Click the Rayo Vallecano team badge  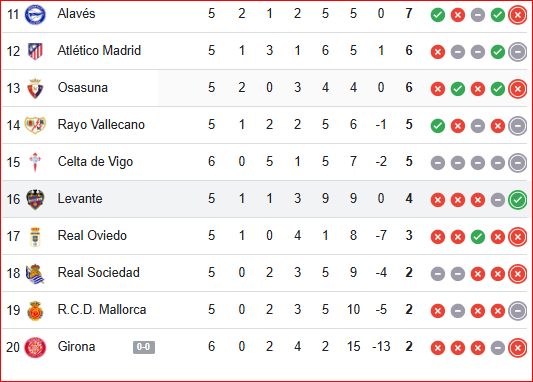coord(35,125)
